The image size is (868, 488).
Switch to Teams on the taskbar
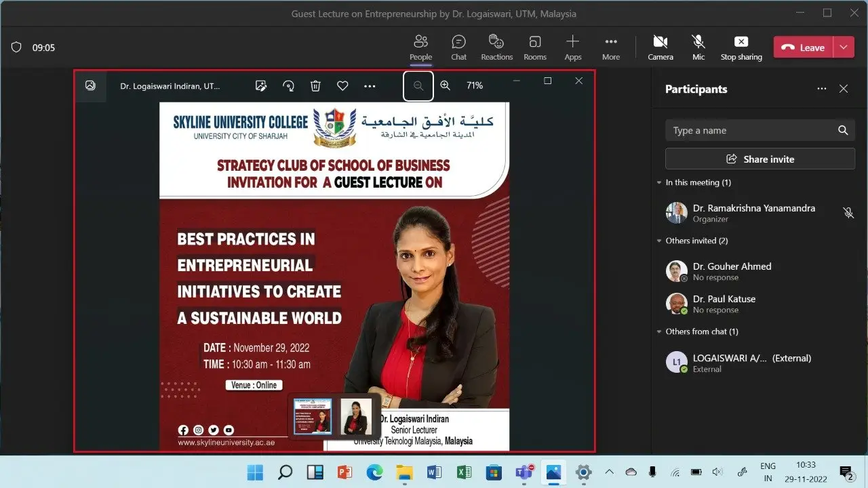point(524,472)
